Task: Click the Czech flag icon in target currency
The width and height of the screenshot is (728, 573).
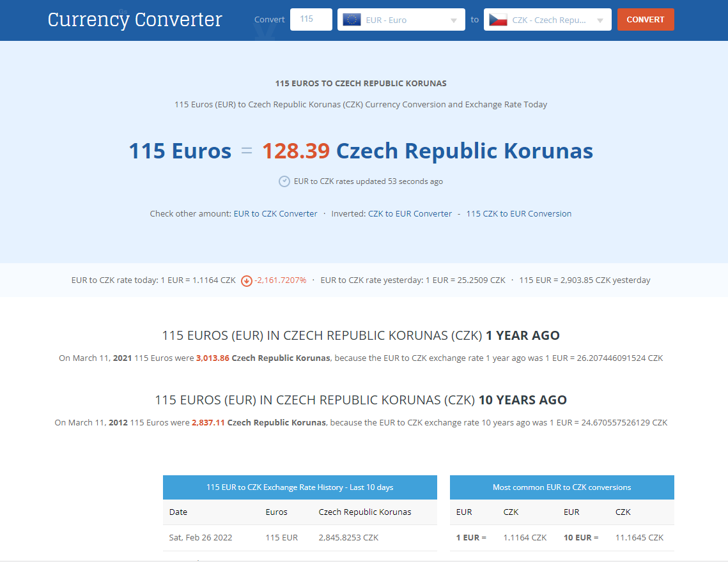Action: pos(498,20)
